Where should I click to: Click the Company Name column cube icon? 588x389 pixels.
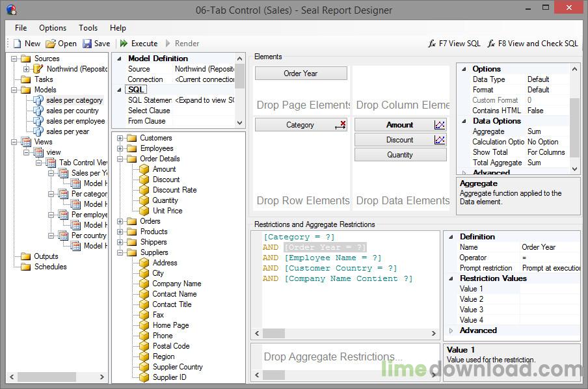click(x=144, y=284)
